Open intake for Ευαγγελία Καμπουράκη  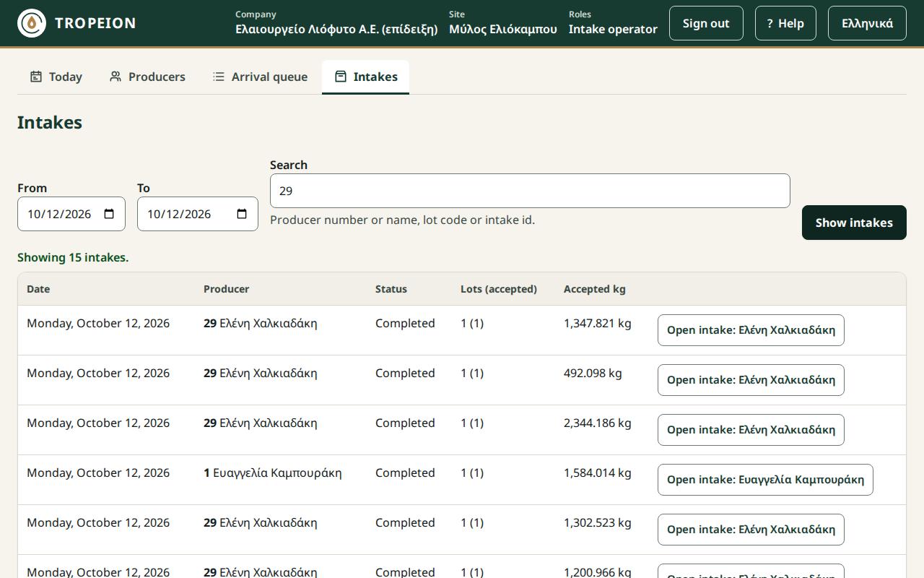765,480
